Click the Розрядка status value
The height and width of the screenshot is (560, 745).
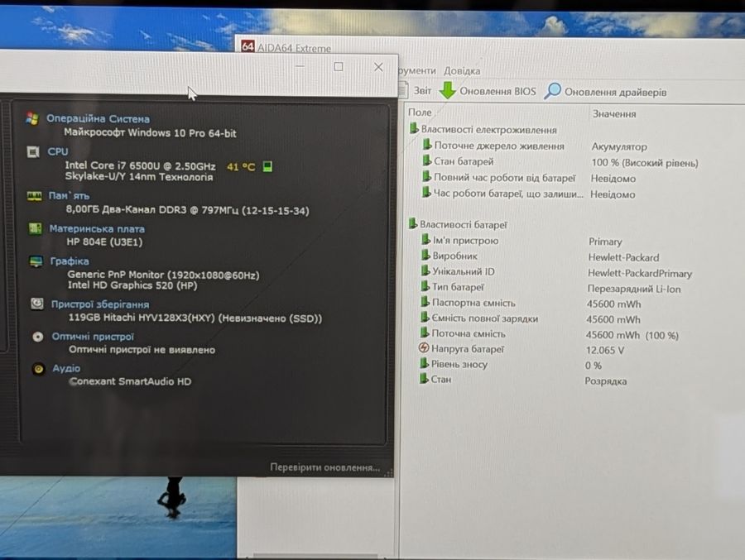[x=605, y=381]
